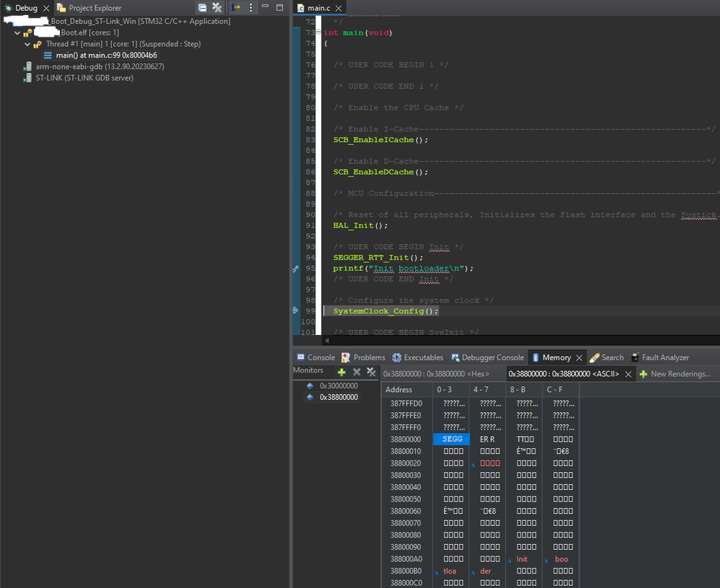
Task: Fold the main function at line 73
Action: pyautogui.click(x=319, y=33)
